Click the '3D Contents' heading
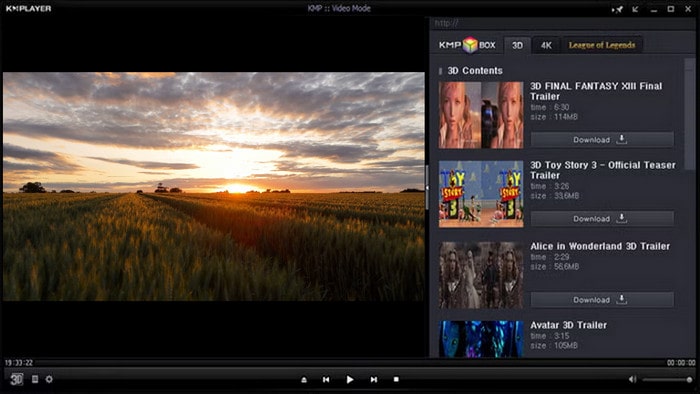Screen dimensions: 700x394 (475, 71)
